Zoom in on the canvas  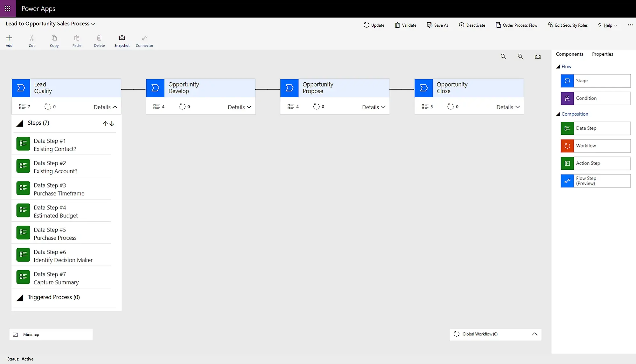coord(521,57)
